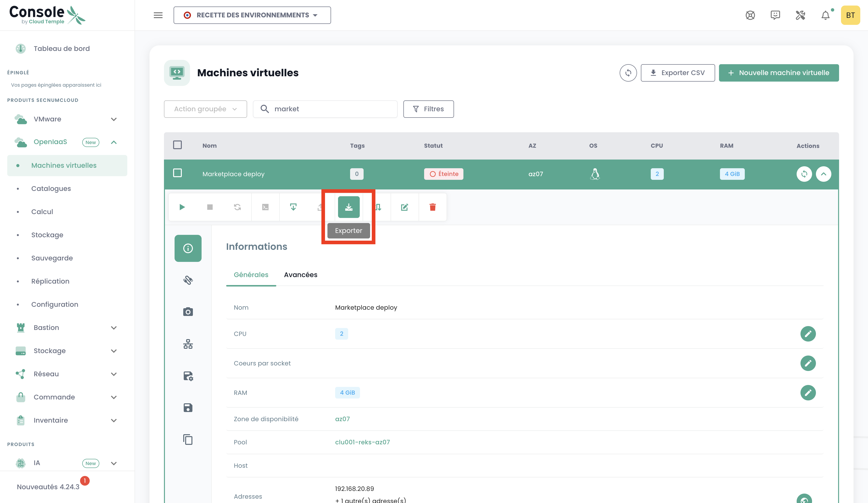Click the Nouvelle machine virtuelle button
868x503 pixels.
[x=779, y=73]
